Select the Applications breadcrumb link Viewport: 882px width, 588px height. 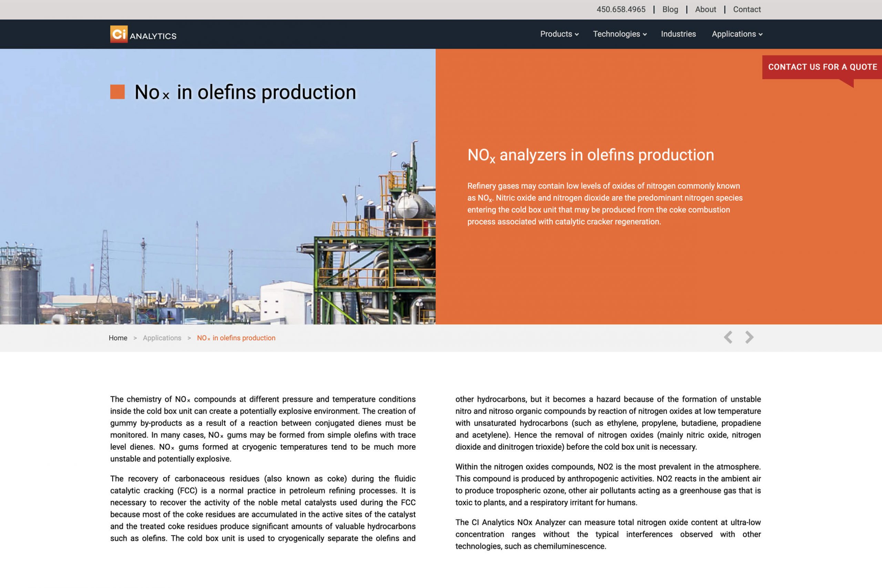tap(162, 338)
